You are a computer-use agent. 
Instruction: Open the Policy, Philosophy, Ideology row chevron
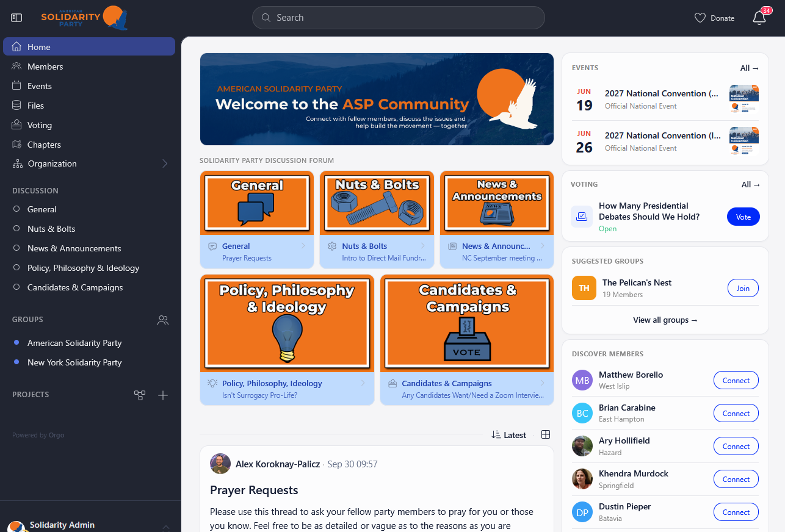363,383
